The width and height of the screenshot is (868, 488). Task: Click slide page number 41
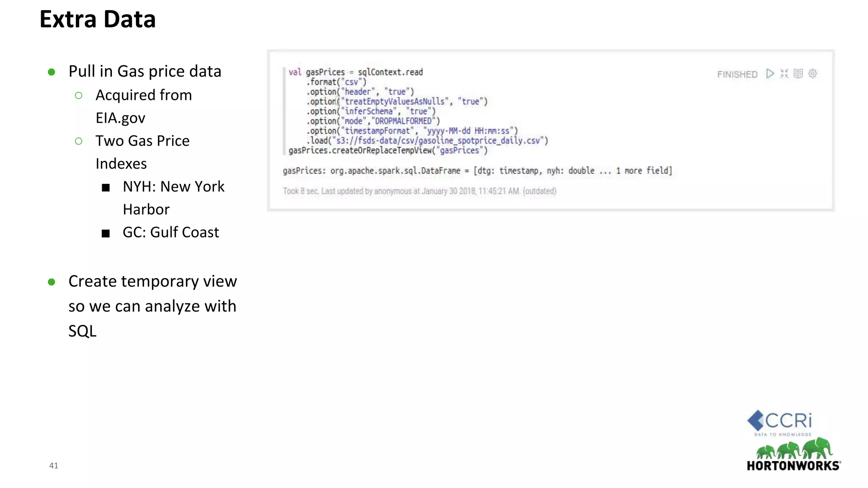[x=54, y=466]
